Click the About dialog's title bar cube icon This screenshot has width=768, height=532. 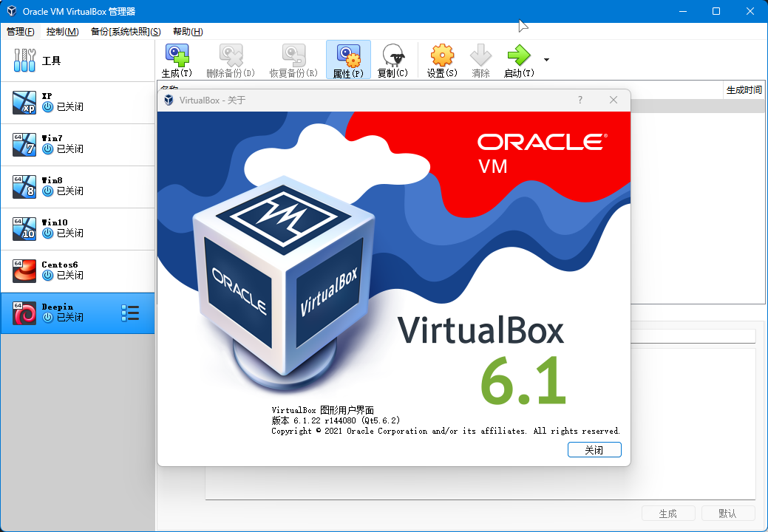coord(169,100)
